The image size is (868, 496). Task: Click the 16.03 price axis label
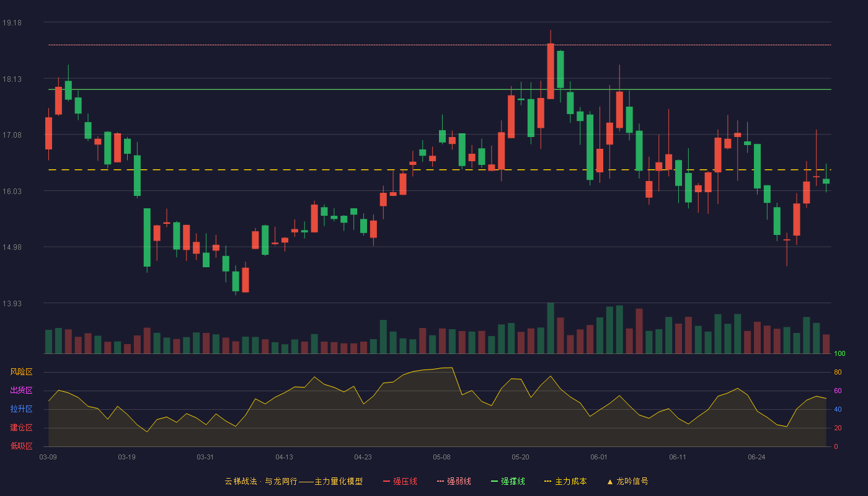pos(12,191)
